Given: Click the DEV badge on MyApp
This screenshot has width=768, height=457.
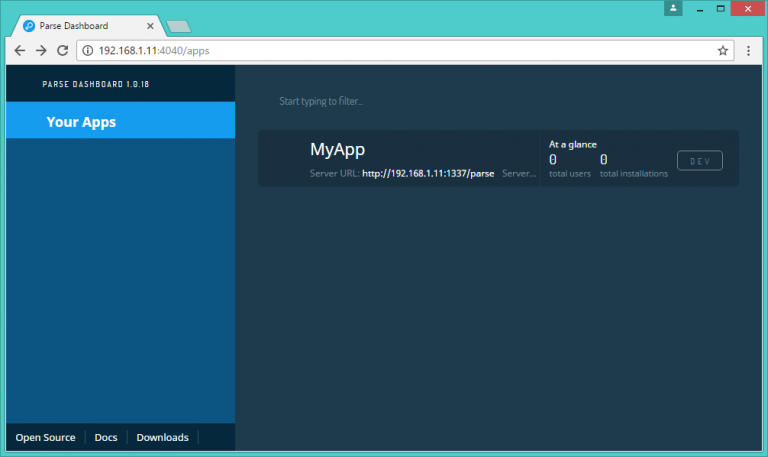Looking at the screenshot, I should click(x=699, y=161).
